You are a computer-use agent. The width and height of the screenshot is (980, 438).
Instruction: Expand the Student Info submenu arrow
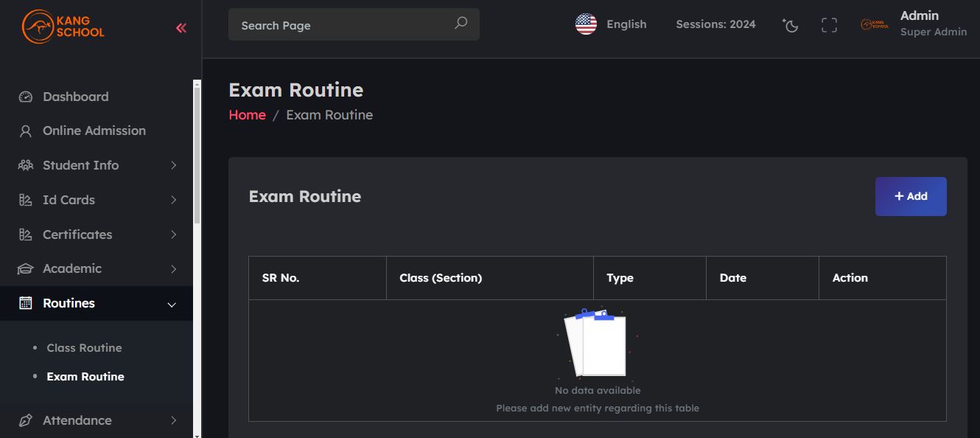[x=174, y=165]
